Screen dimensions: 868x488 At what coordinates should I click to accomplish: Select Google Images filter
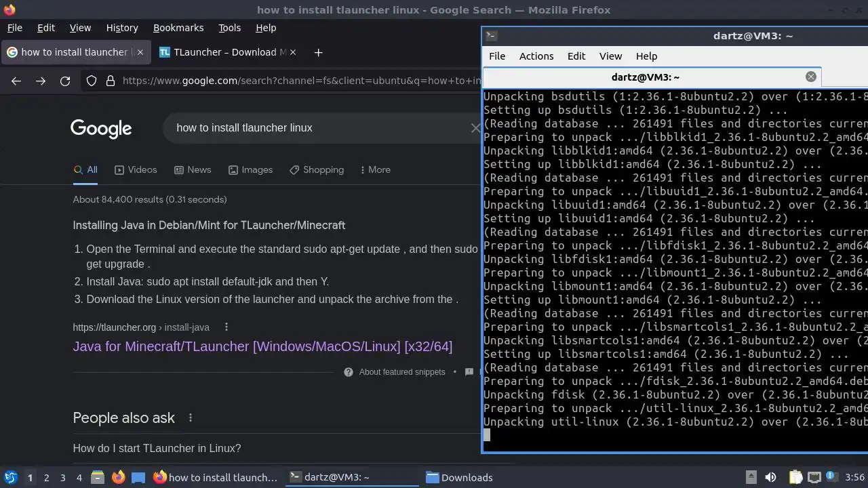coord(250,170)
